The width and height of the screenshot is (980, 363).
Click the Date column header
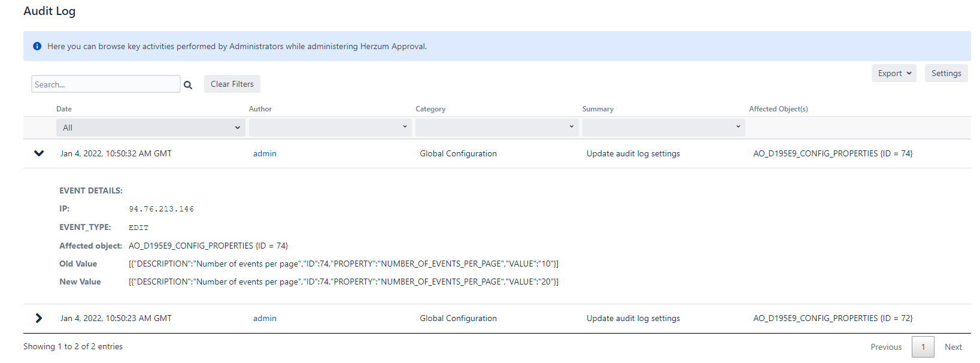(x=64, y=109)
